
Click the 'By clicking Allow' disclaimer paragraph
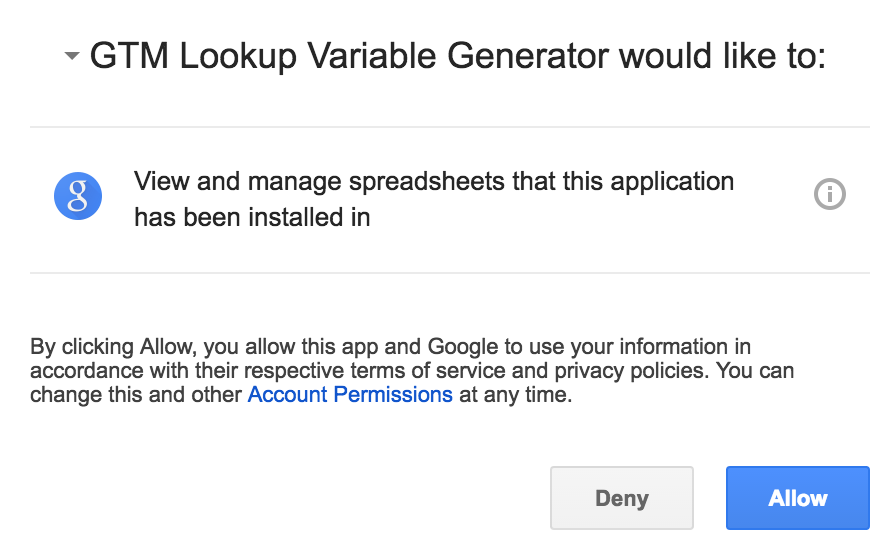coord(412,371)
